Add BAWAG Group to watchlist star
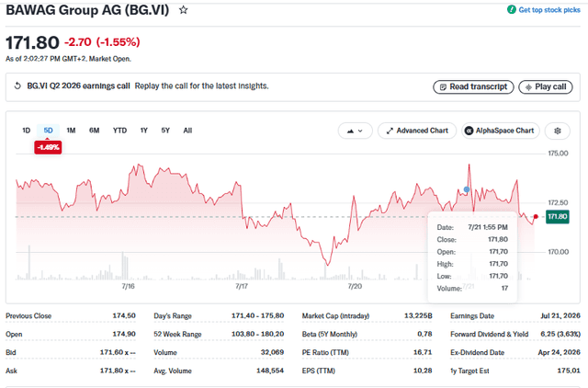This screenshot has width=588, height=388. (183, 10)
